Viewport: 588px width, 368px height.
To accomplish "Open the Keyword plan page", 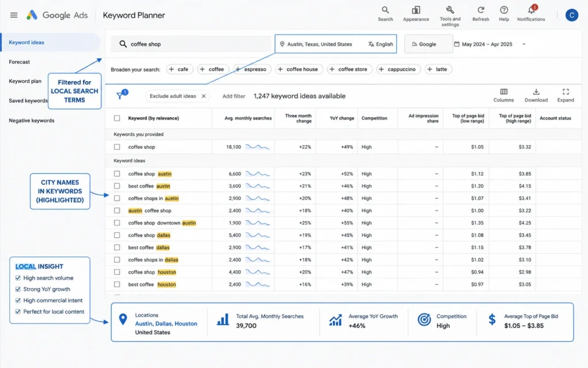I will 25,81.
